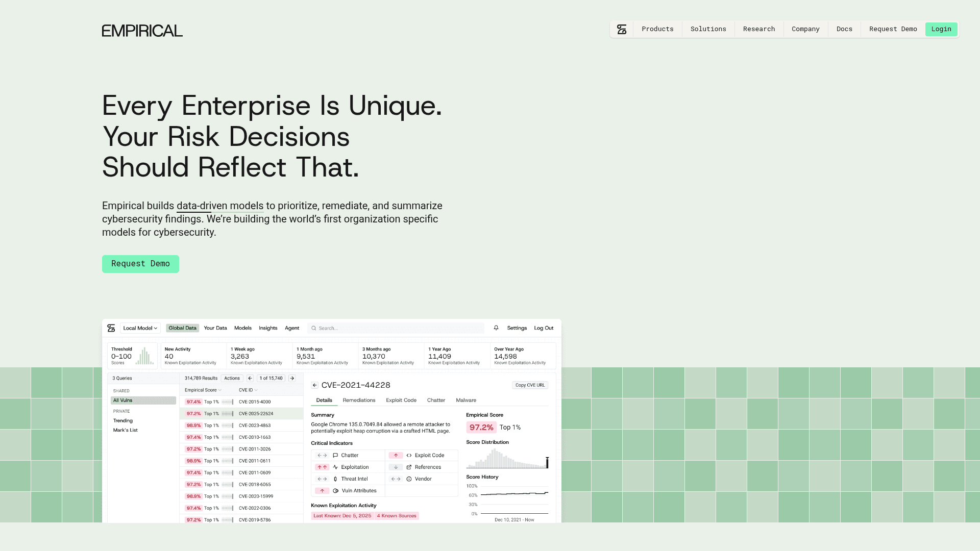Click the Chatter speech-bubble indicator icon

pyautogui.click(x=335, y=456)
